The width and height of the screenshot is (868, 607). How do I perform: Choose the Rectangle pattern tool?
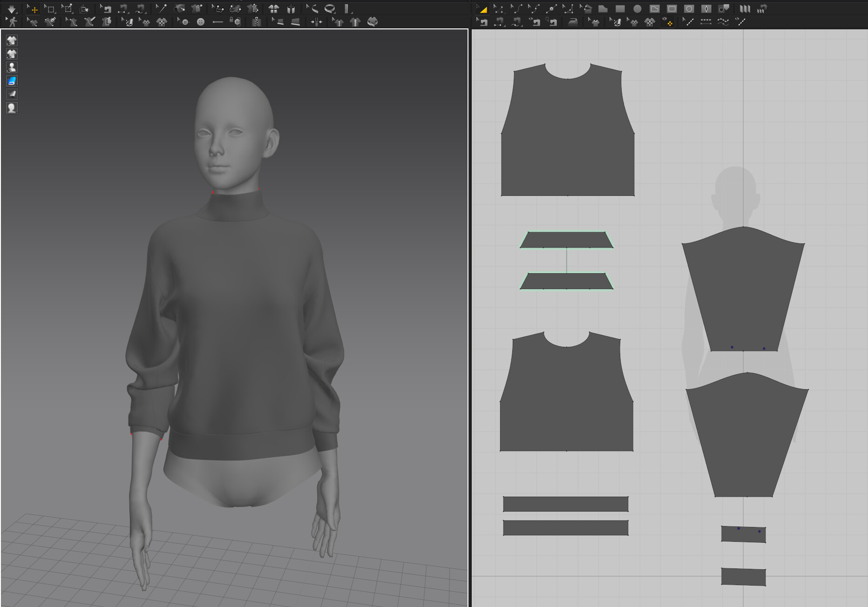(x=620, y=9)
